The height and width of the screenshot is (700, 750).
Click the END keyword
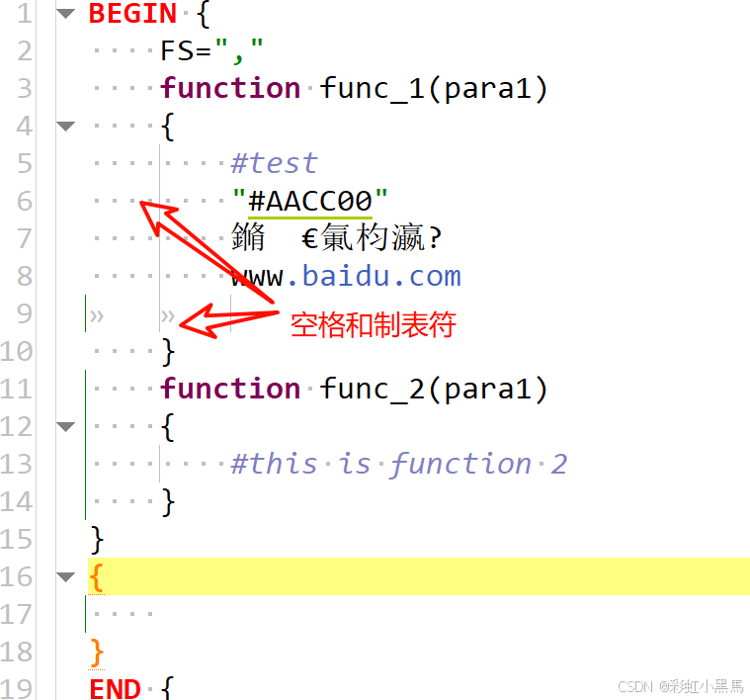click(115, 689)
